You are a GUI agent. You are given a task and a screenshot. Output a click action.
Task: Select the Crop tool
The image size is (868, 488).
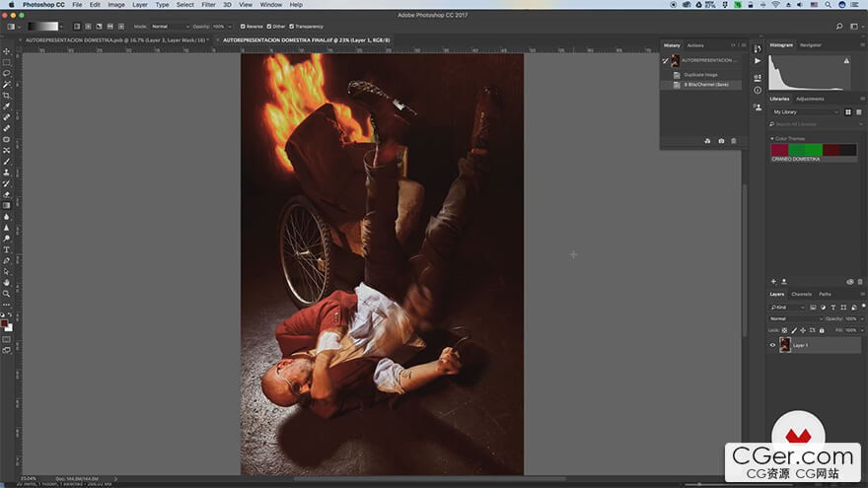coord(7,96)
